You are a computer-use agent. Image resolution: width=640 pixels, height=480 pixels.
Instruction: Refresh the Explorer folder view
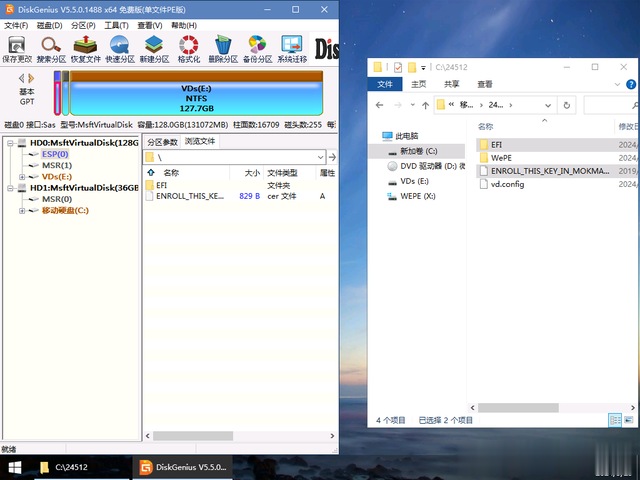pos(567,105)
